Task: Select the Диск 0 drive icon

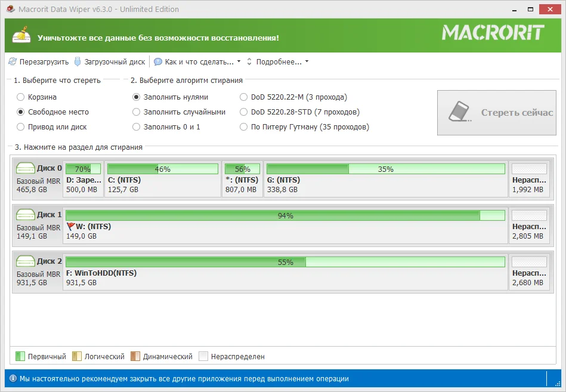Action: pyautogui.click(x=25, y=168)
